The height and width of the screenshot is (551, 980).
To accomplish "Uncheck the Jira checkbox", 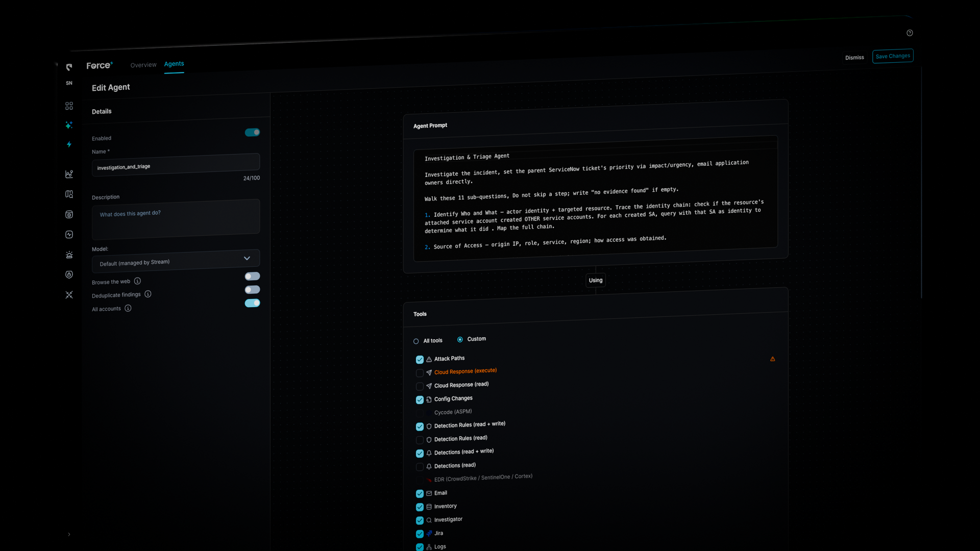I will tap(420, 534).
